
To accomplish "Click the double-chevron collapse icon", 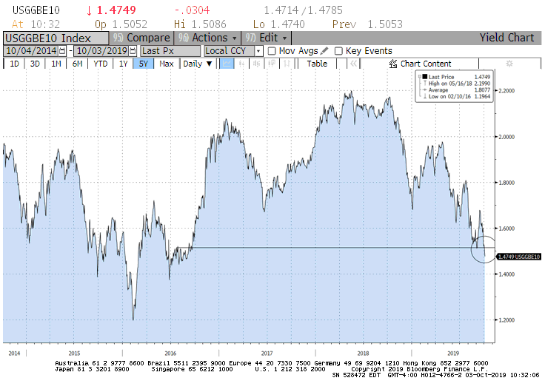I will point(352,64).
